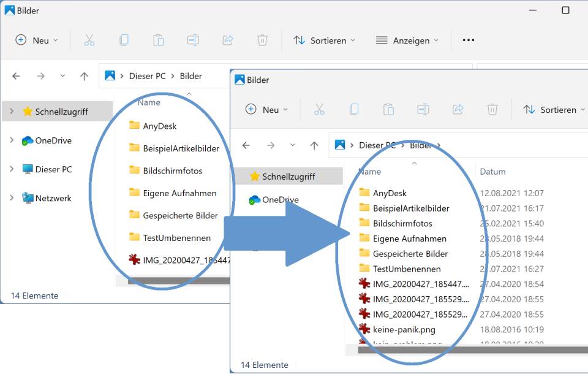The height and width of the screenshot is (374, 588).
Task: Open the See more (...) menu
Action: tap(469, 40)
